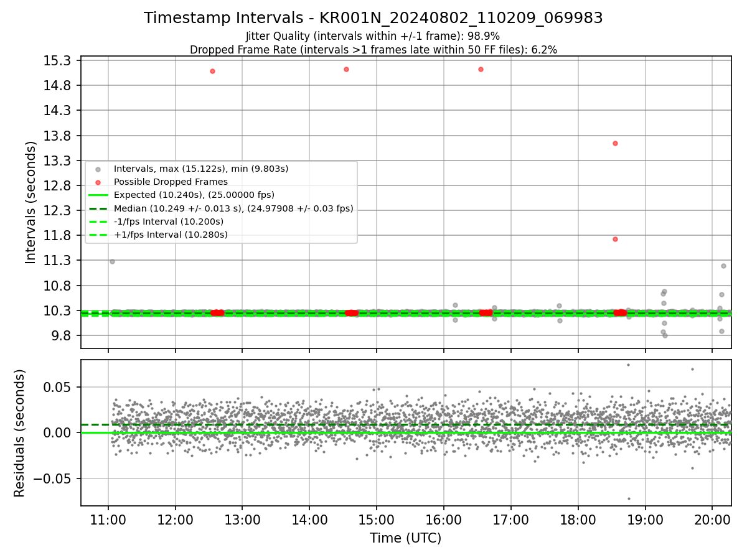Click the 20:00 x-axis tick label
The width and height of the screenshot is (747, 560).
[712, 519]
